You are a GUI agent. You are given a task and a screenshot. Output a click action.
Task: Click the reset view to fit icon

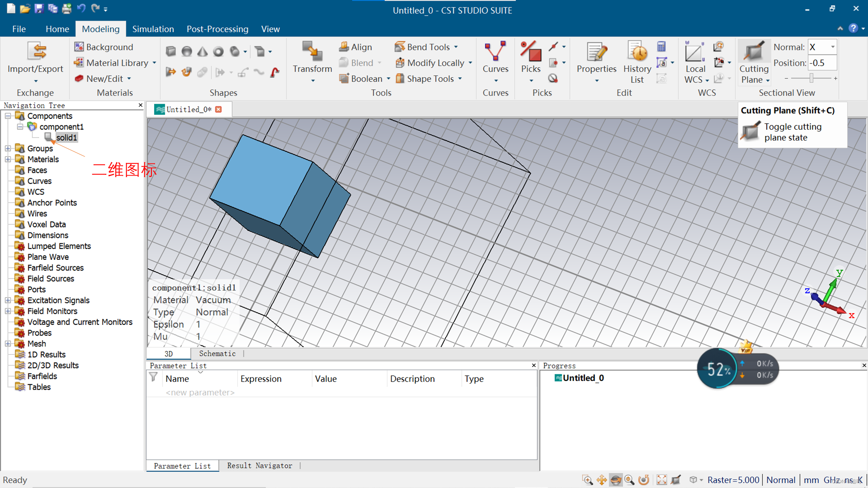(x=661, y=480)
